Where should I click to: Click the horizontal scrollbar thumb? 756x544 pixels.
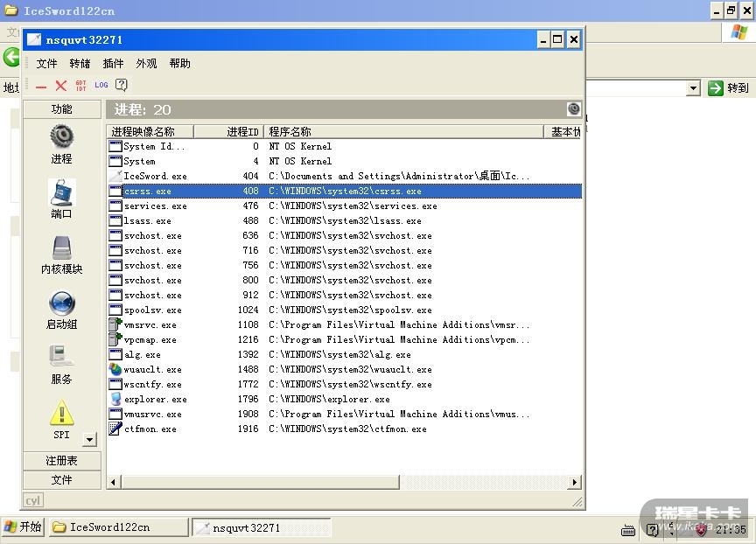[260, 482]
